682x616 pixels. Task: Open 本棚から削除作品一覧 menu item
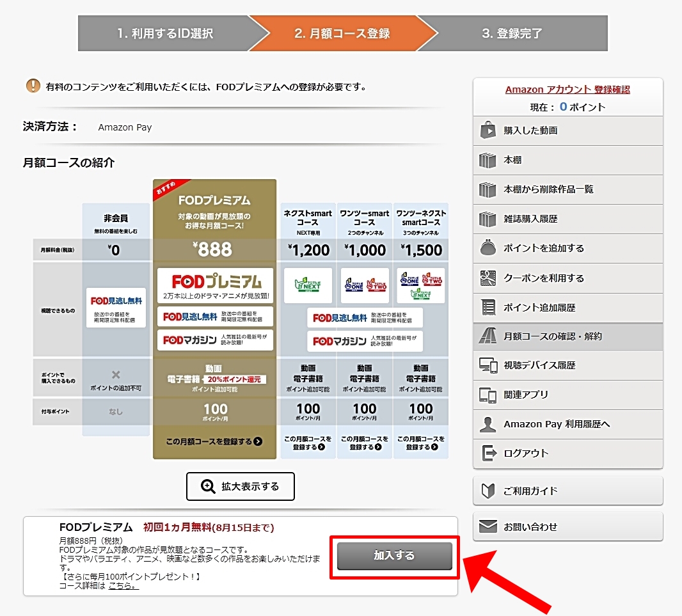(x=568, y=189)
